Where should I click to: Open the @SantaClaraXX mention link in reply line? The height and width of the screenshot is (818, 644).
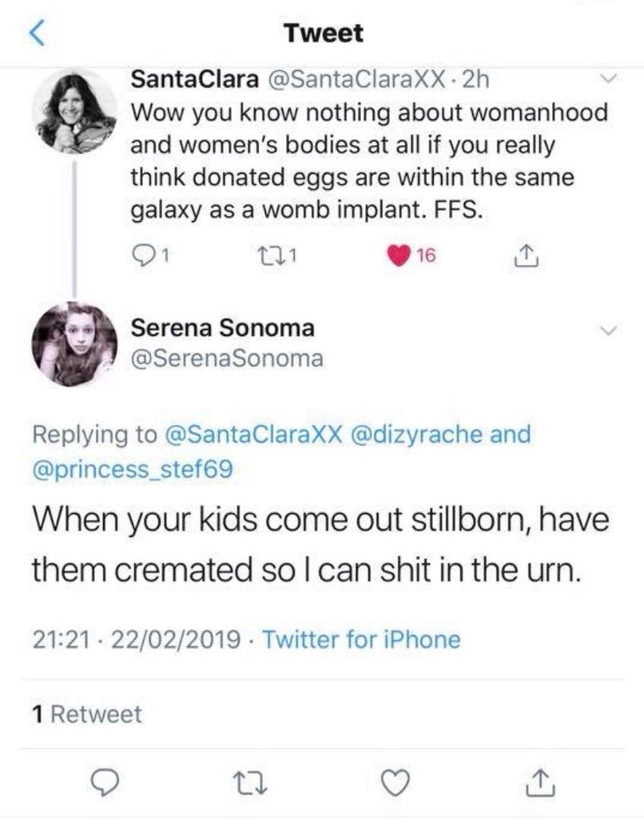click(x=252, y=435)
